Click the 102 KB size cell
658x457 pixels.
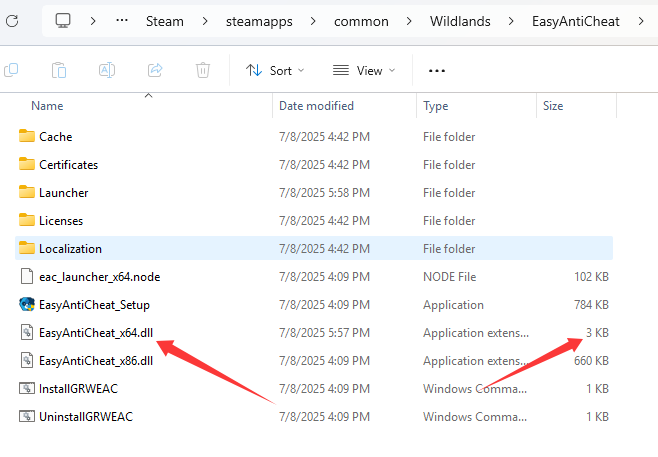coord(591,277)
